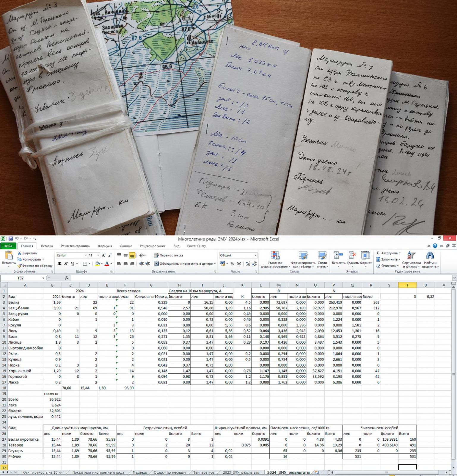Screen dimensions: 457x476
Task: Click the accounting number format icon
Action: click(x=223, y=264)
